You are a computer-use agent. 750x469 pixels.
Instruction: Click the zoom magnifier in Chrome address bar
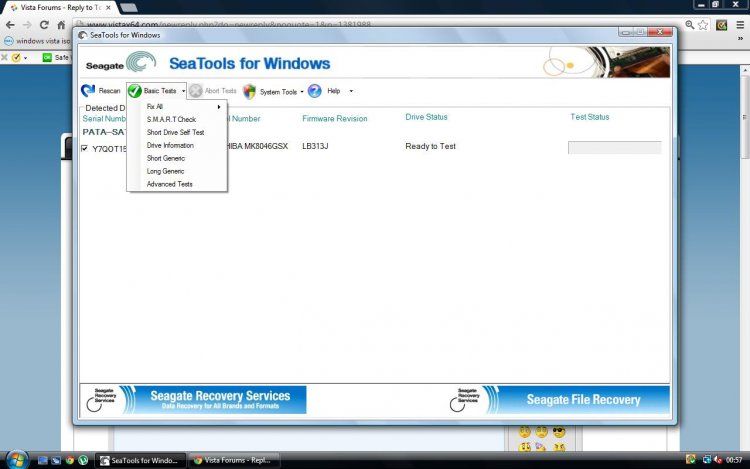pyautogui.click(x=689, y=25)
